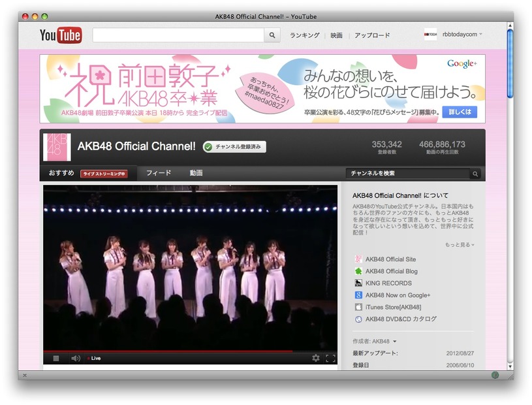The width and height of the screenshot is (532, 405).
Task: Click the search magnifier button in the header
Action: tap(272, 35)
